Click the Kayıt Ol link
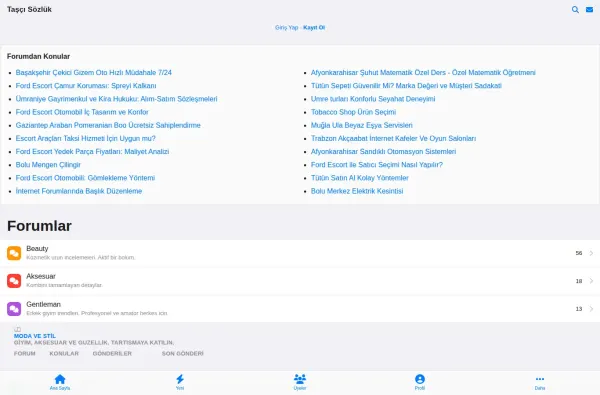Viewport: 600px width, 395px height. [x=314, y=28]
